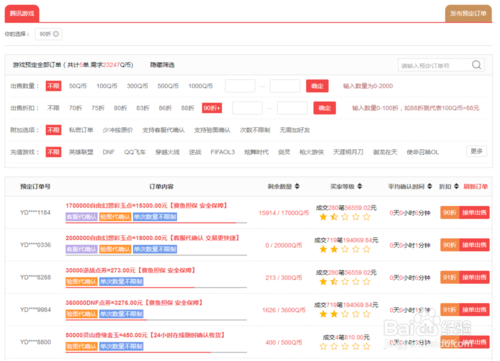Choose the 支持客服代确认 option
500x361 pixels.
pos(163,130)
